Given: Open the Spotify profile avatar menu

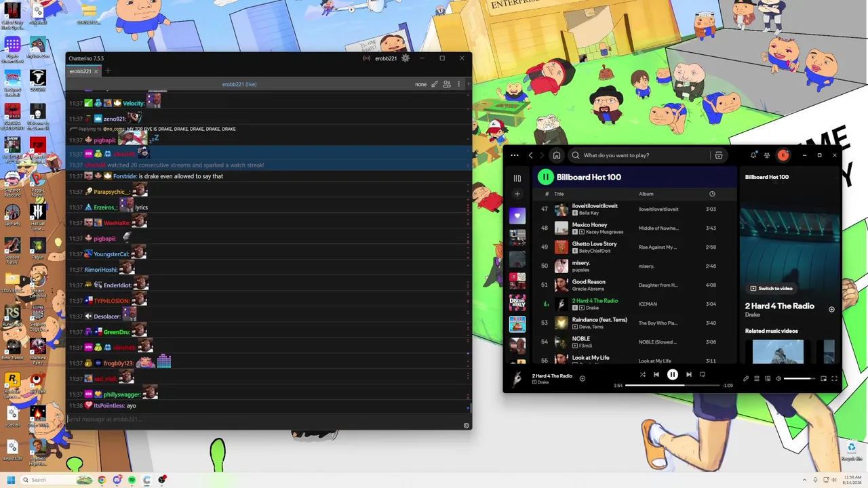Looking at the screenshot, I should click(783, 155).
